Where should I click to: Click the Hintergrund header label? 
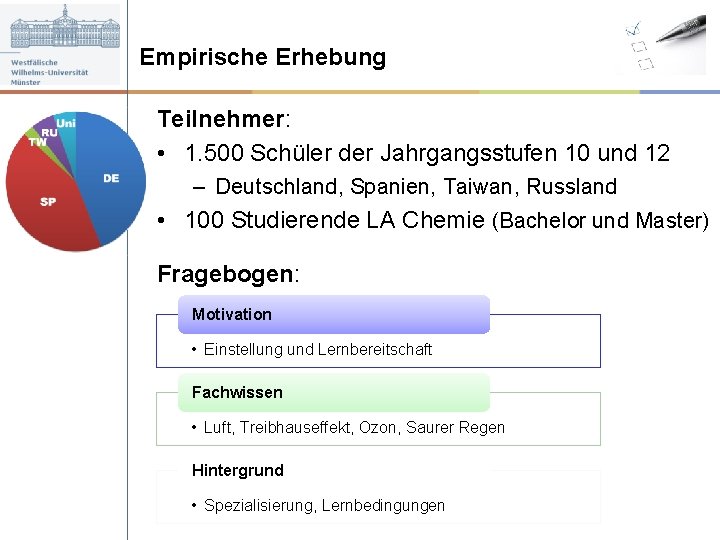[x=238, y=470]
